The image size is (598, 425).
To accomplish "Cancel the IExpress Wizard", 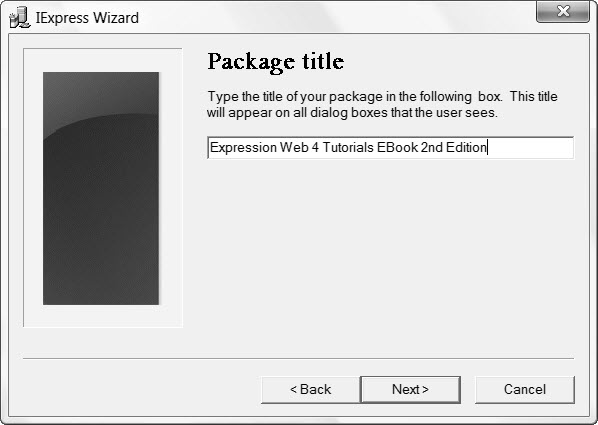I will pos(525,390).
